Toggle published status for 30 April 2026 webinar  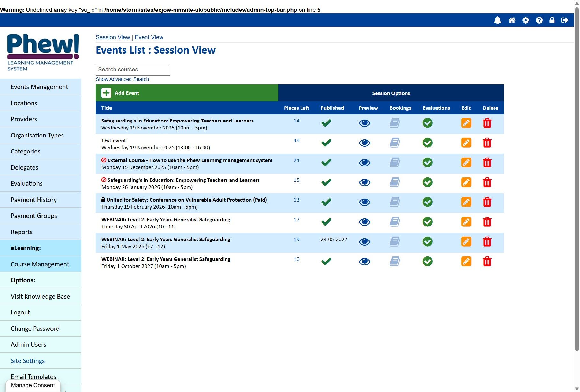[326, 222]
